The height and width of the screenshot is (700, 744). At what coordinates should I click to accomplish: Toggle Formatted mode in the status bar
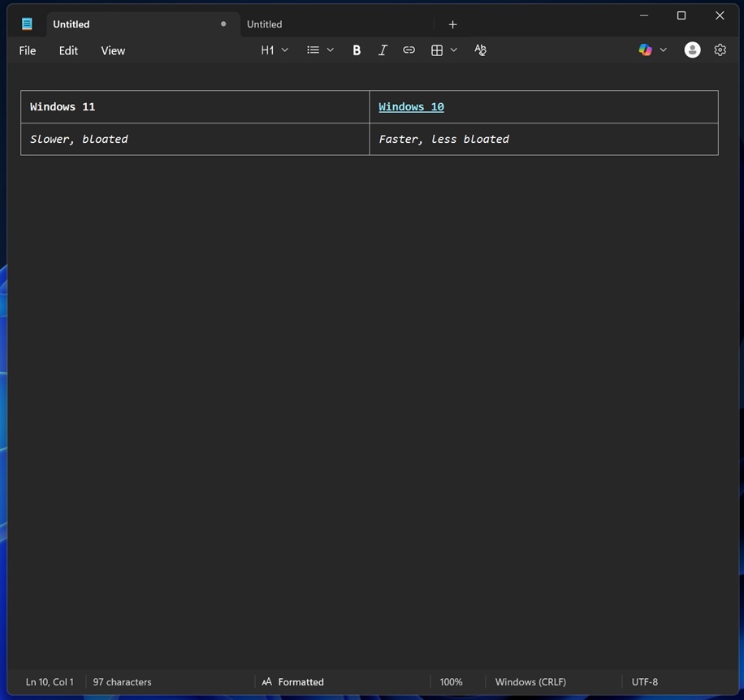tap(300, 681)
